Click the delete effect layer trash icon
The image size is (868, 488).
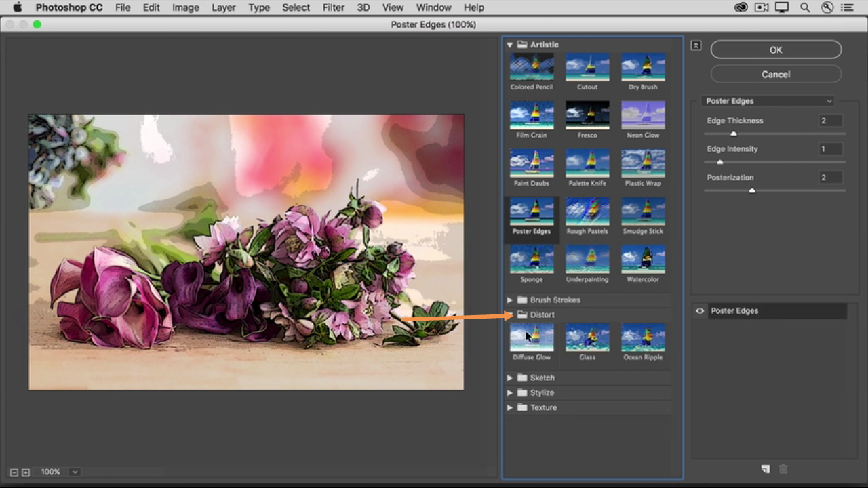click(x=783, y=469)
